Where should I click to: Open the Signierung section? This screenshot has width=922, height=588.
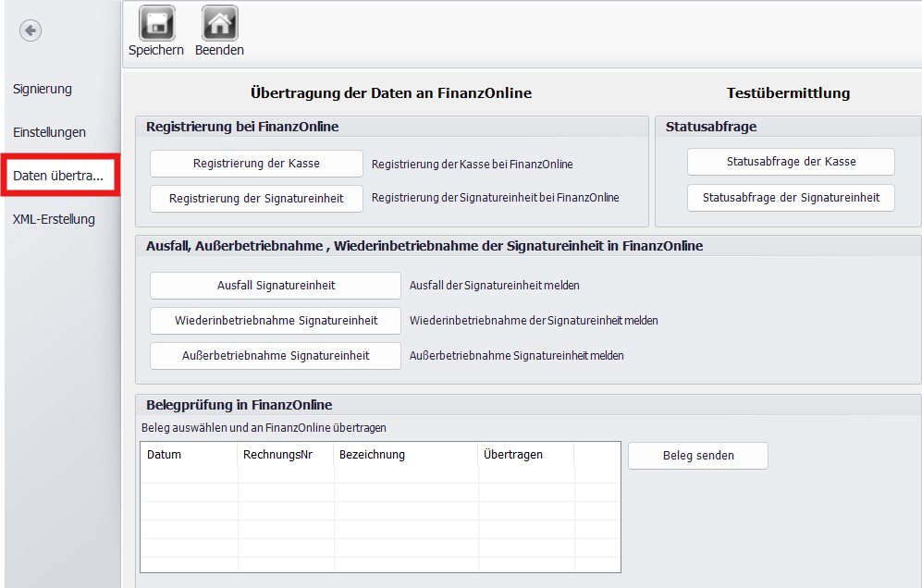pos(43,89)
